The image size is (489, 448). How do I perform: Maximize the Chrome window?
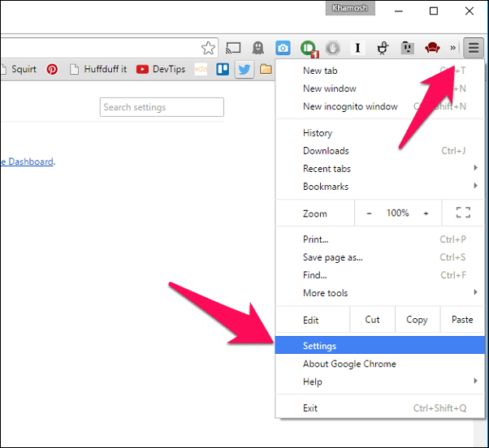434,11
